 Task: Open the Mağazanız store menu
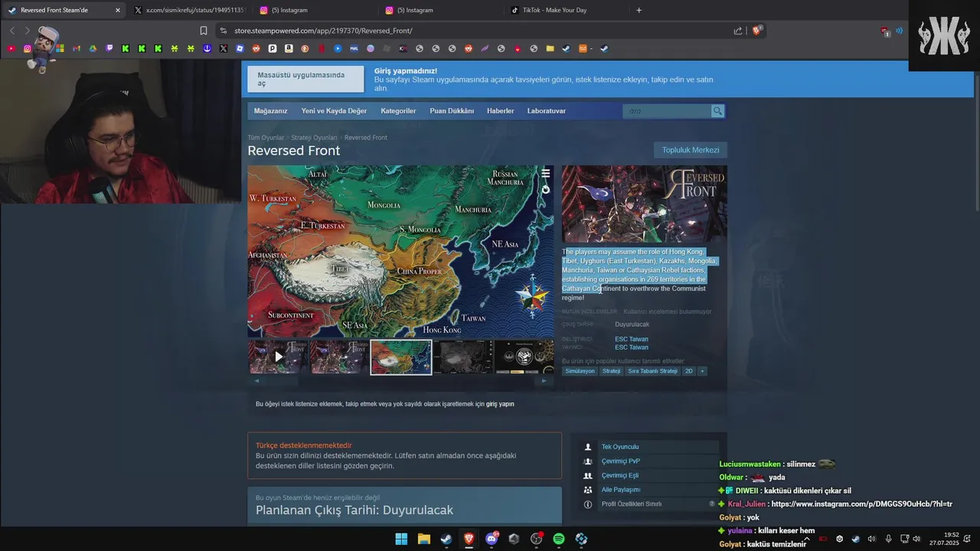point(271,111)
